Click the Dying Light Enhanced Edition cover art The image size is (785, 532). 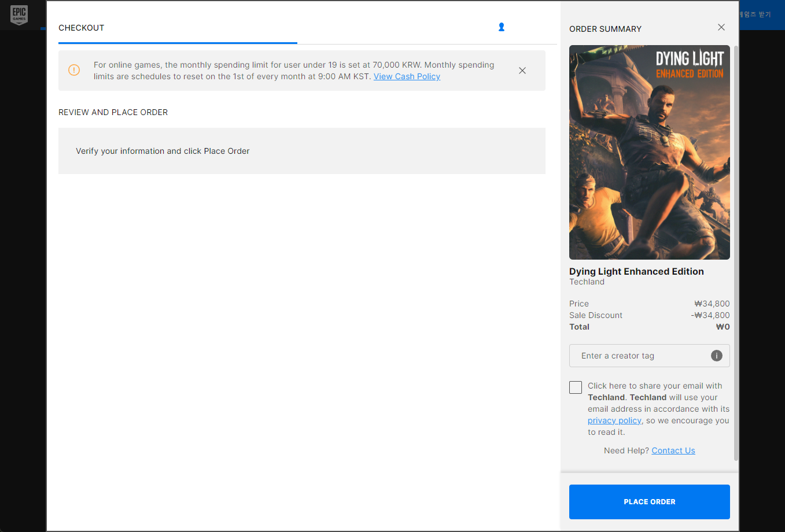click(x=650, y=152)
